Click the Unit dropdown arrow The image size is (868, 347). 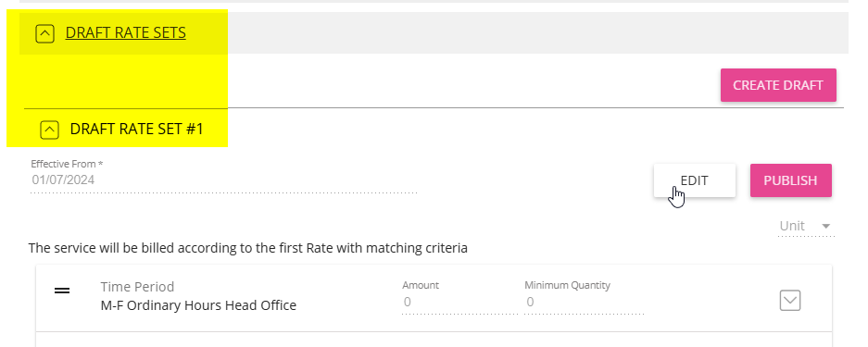pyautogui.click(x=826, y=227)
